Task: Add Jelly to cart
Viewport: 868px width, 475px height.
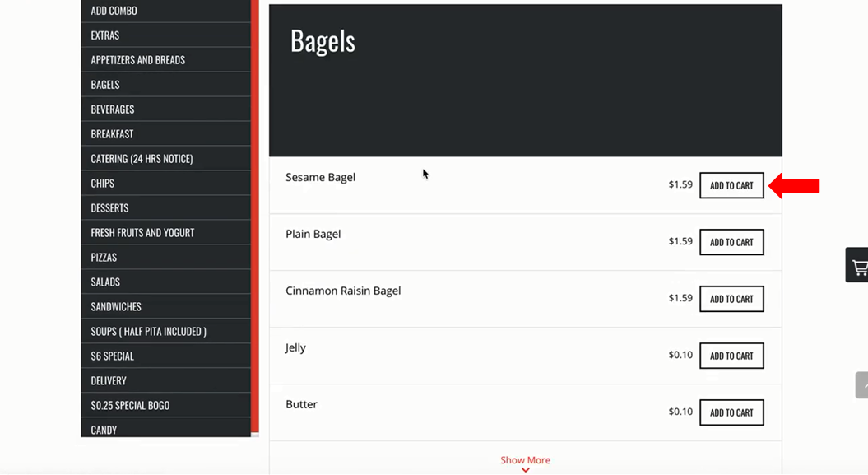Action: (x=731, y=356)
